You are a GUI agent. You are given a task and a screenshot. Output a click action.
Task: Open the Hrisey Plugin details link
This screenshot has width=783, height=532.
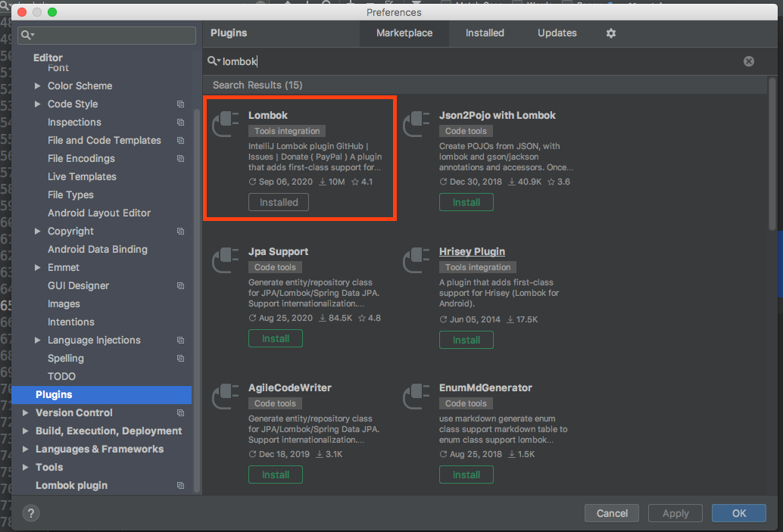tap(472, 251)
